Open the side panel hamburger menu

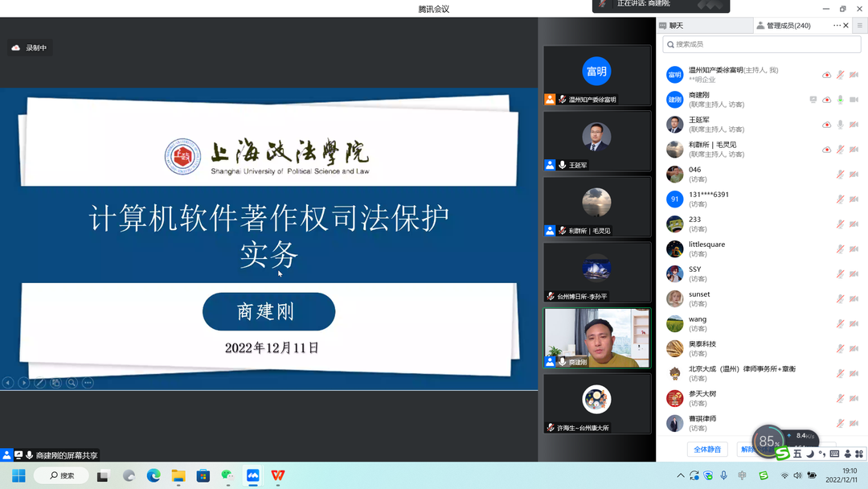pos(859,26)
